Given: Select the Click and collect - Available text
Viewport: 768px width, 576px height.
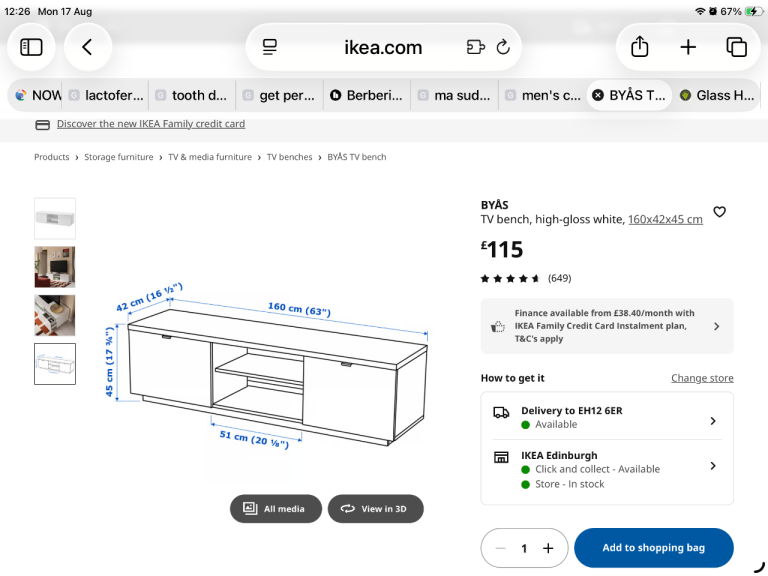Looking at the screenshot, I should 597,469.
